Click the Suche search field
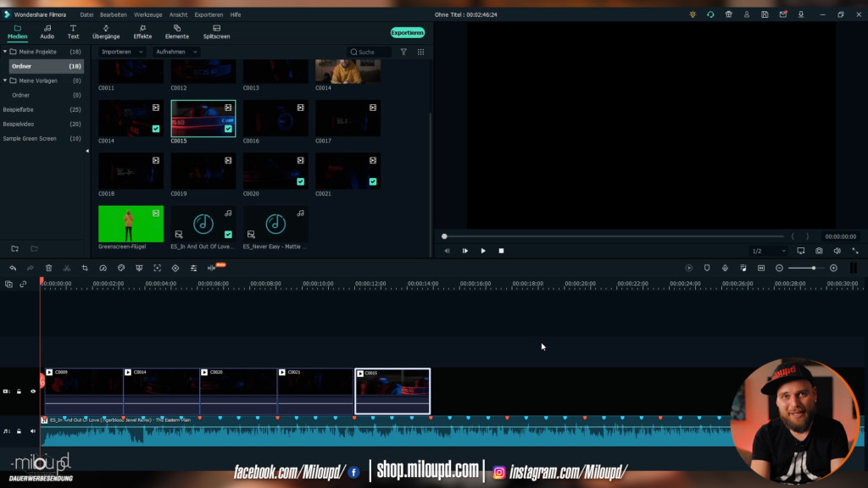Image resolution: width=868 pixels, height=488 pixels. tap(370, 52)
